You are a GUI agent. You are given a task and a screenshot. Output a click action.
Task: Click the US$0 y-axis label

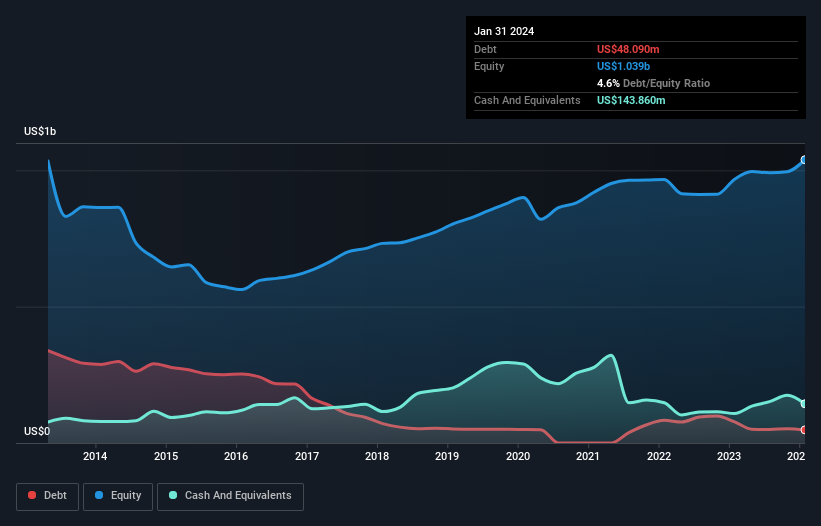click(37, 431)
